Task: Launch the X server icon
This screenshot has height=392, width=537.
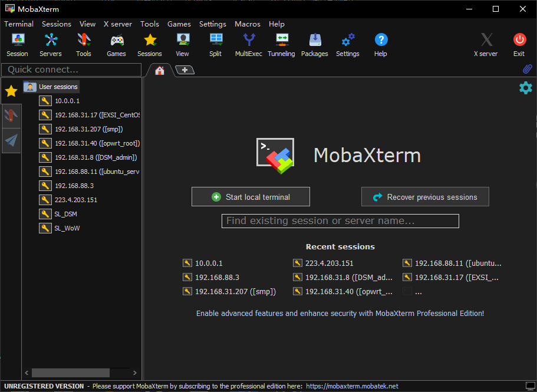Action: [486, 45]
